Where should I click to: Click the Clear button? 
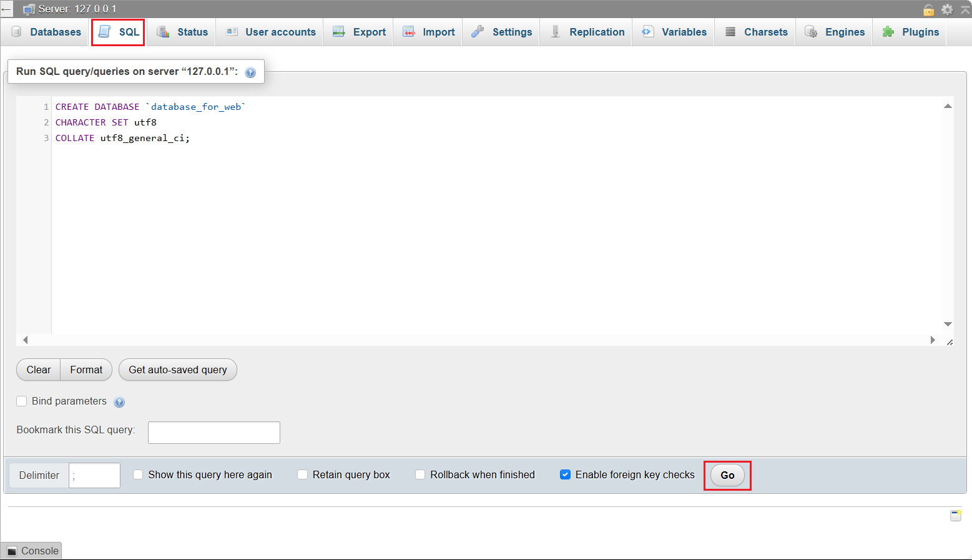[39, 370]
